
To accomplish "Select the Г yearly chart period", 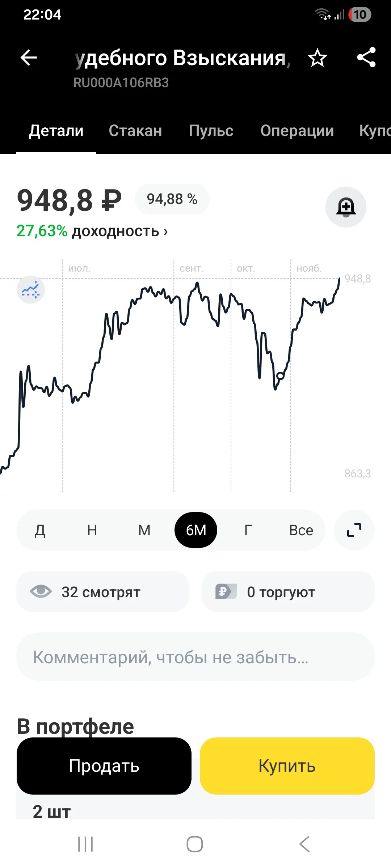I will 248,530.
